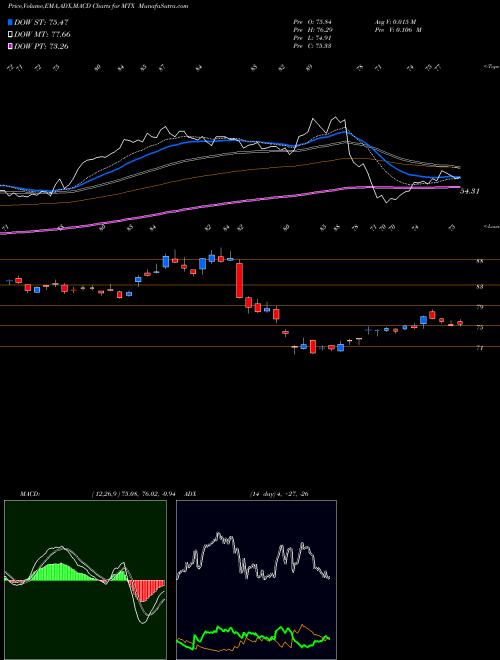Click the Pre H previous high value

pyautogui.click(x=313, y=30)
